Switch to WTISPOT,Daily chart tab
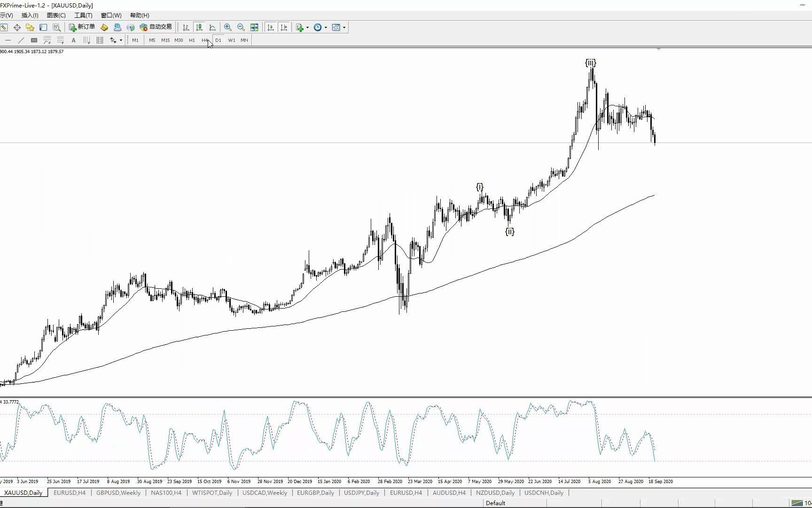This screenshot has width=812, height=508. 212,492
